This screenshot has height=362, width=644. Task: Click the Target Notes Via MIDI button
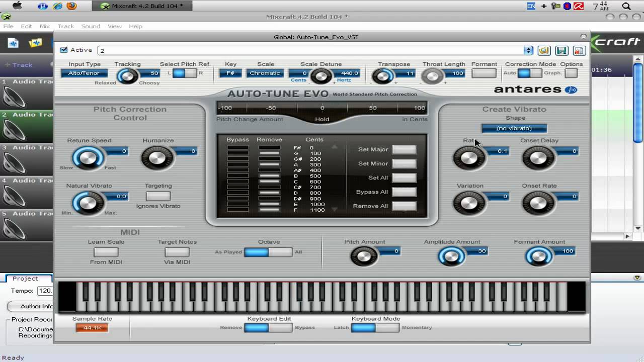point(177,252)
